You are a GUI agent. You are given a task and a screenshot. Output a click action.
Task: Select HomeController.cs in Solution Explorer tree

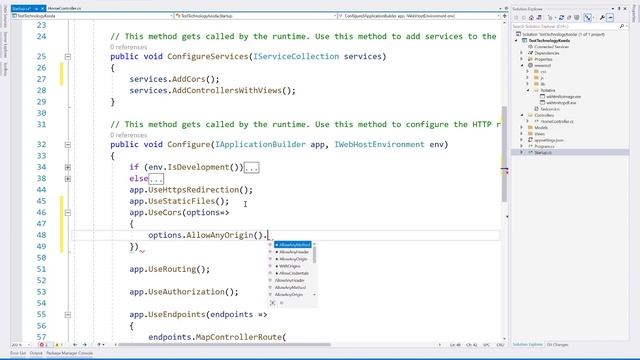tap(554, 121)
